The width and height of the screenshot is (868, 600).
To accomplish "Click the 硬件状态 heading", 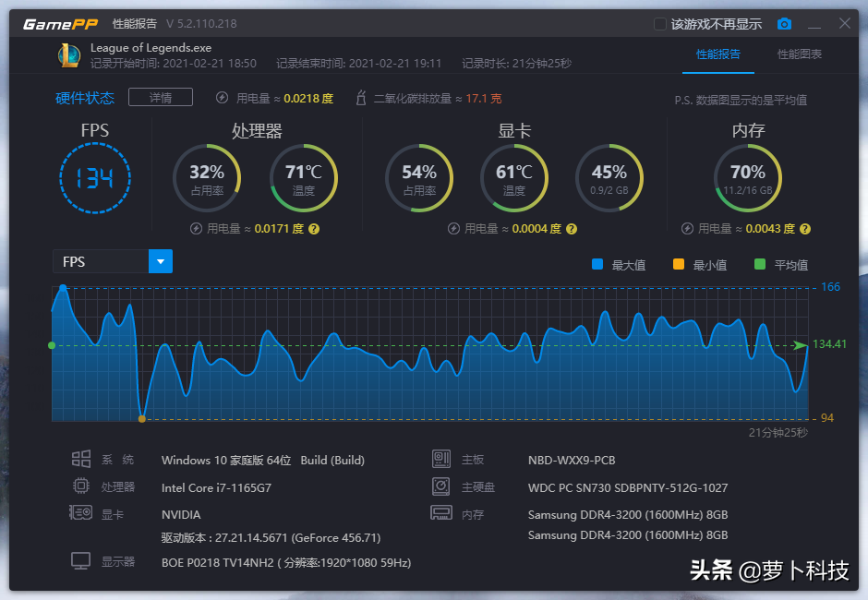I will point(85,98).
